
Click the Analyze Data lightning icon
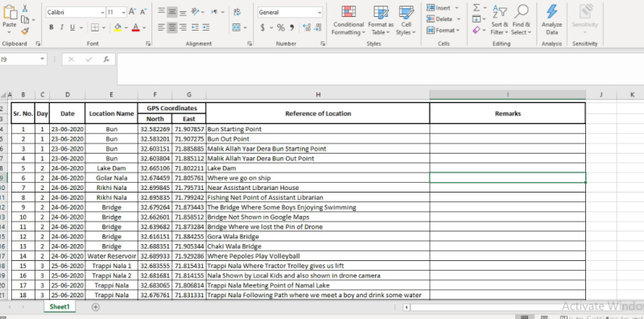click(x=551, y=11)
